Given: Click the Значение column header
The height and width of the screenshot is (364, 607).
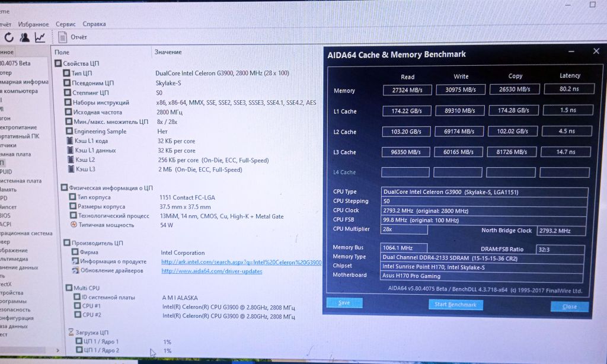Looking at the screenshot, I should pyautogui.click(x=168, y=52).
